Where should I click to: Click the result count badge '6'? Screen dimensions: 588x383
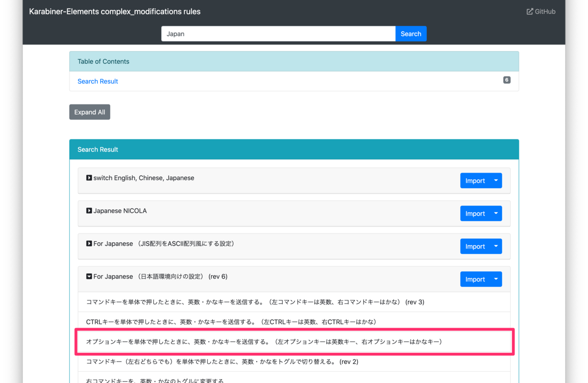[507, 80]
